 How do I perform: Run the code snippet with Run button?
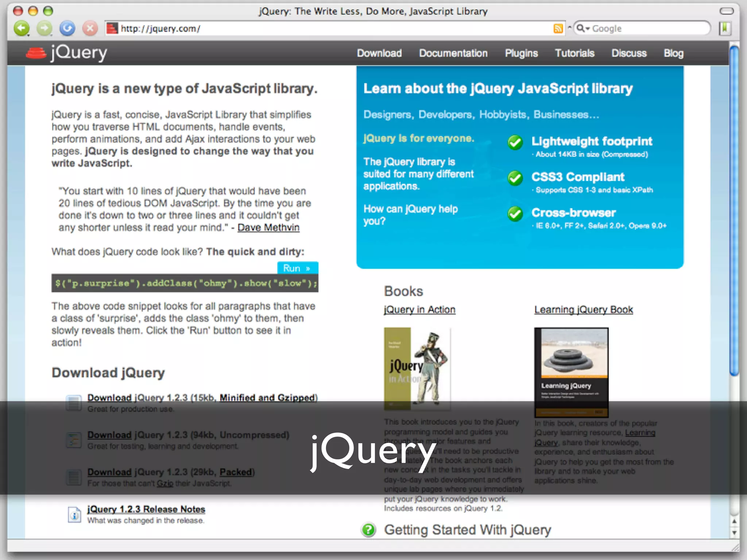(x=298, y=268)
